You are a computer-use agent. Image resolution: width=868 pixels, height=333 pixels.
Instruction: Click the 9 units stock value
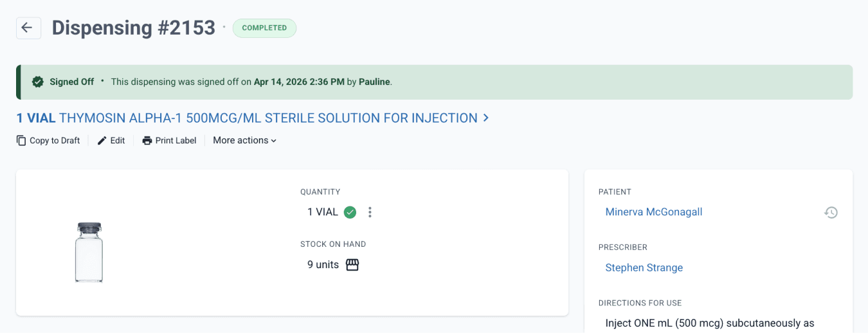coord(323,265)
